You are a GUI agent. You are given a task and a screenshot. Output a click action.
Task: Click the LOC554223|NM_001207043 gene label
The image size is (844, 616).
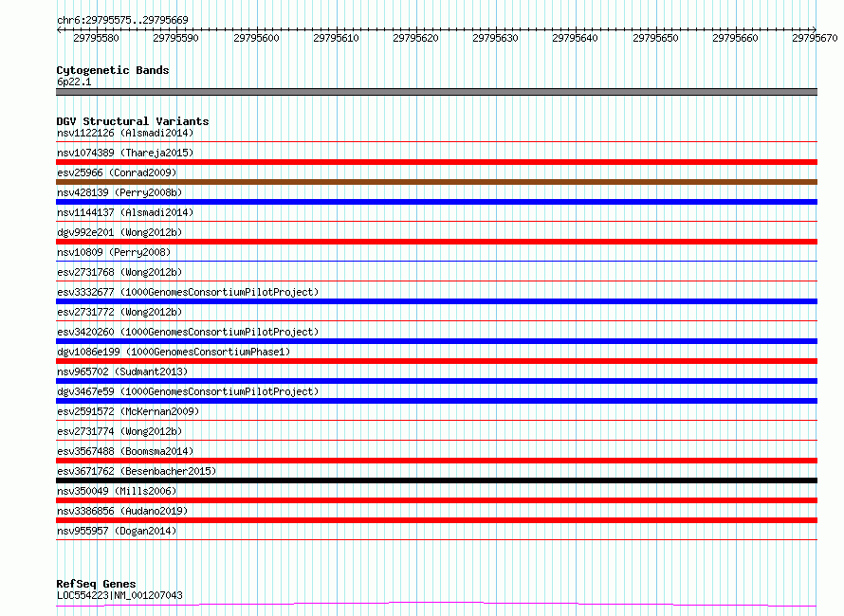119,595
